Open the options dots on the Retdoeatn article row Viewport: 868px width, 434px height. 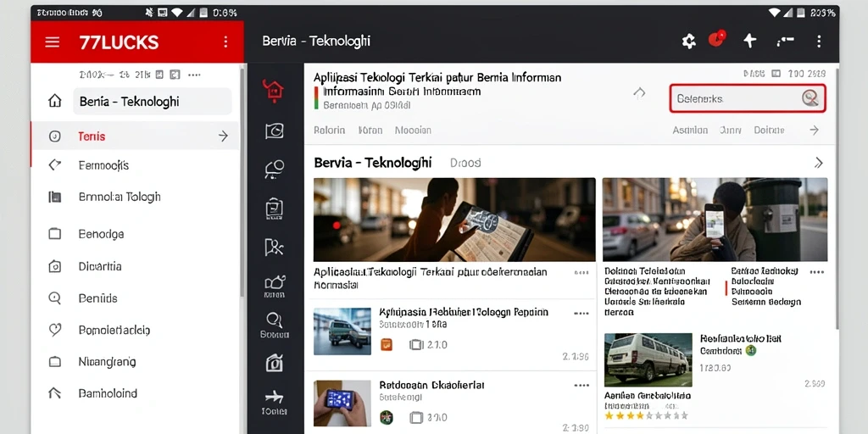(x=581, y=386)
